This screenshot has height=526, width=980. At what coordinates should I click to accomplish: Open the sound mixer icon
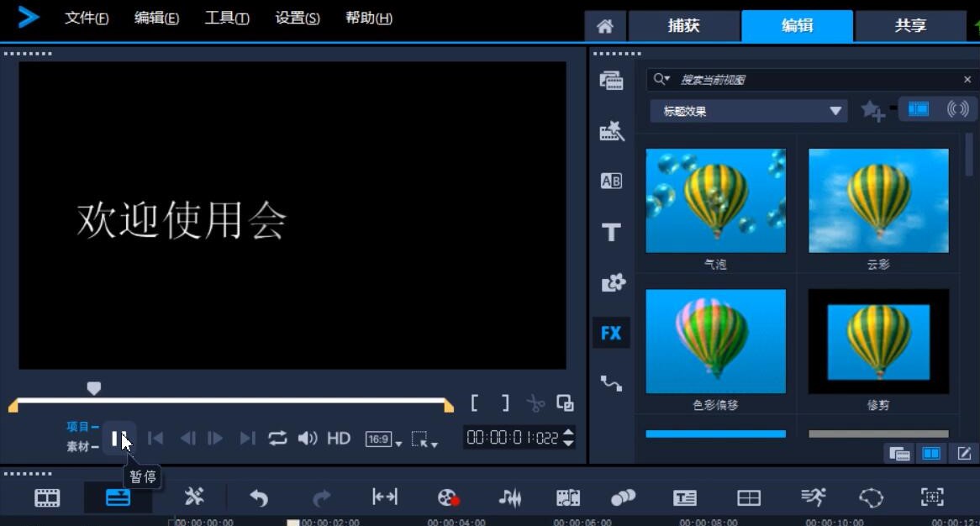(510, 498)
